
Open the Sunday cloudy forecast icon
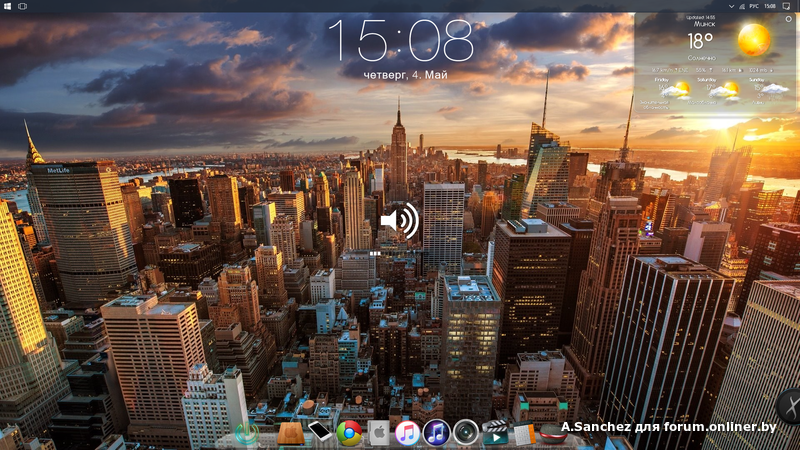(x=774, y=89)
